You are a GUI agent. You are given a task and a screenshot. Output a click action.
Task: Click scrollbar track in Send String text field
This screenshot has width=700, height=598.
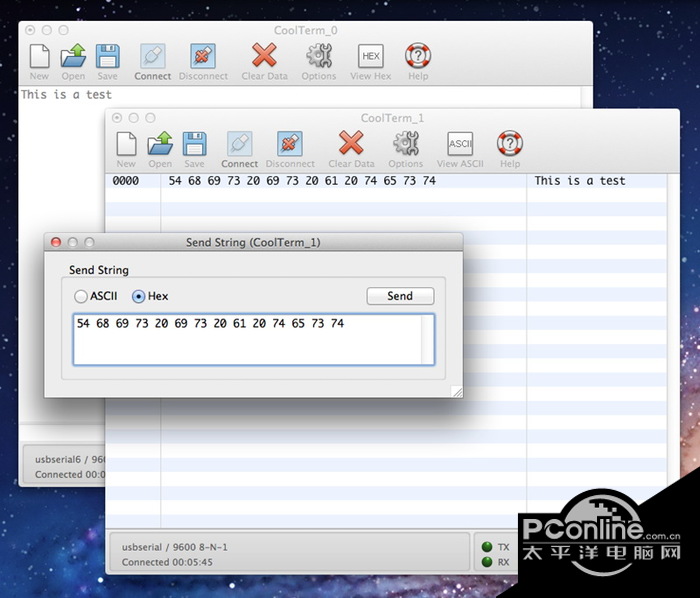[x=427, y=340]
